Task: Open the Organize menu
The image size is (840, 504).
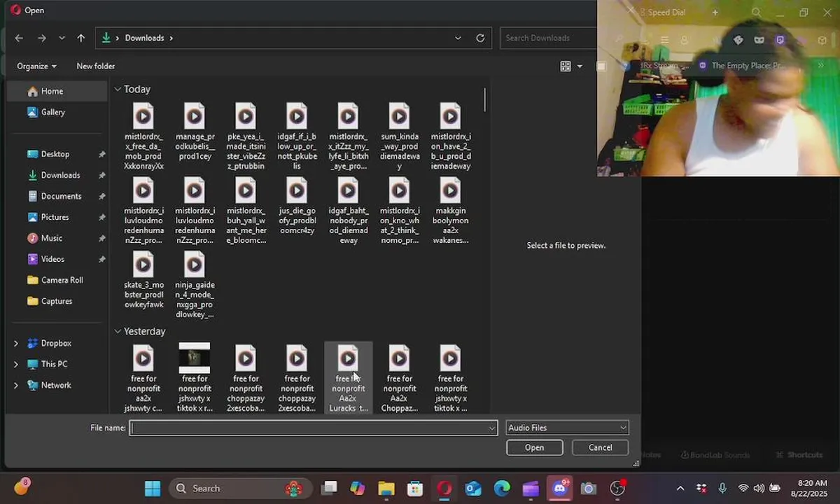Action: coord(36,66)
